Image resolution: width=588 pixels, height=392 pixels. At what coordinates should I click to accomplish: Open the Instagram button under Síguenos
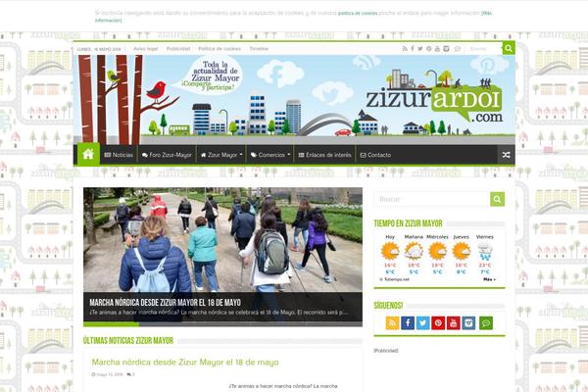tap(468, 323)
